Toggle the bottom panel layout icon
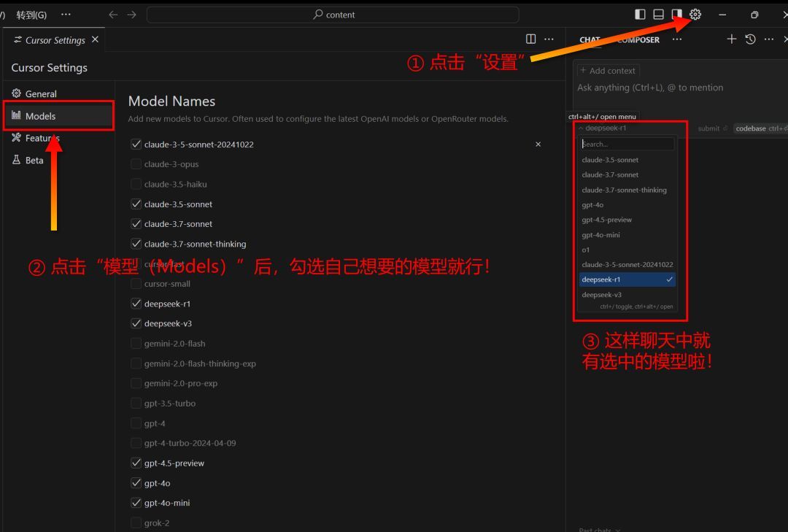Image resolution: width=788 pixels, height=532 pixels. pyautogui.click(x=658, y=14)
